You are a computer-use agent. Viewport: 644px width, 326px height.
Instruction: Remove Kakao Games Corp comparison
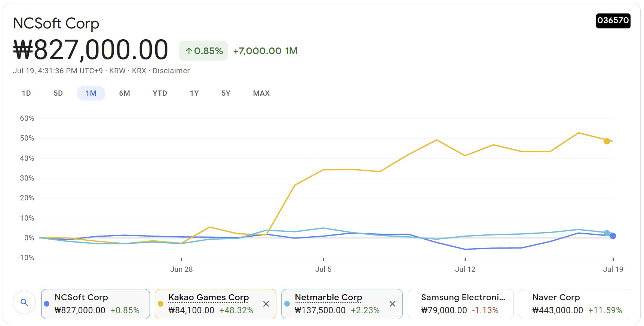pyautogui.click(x=266, y=304)
